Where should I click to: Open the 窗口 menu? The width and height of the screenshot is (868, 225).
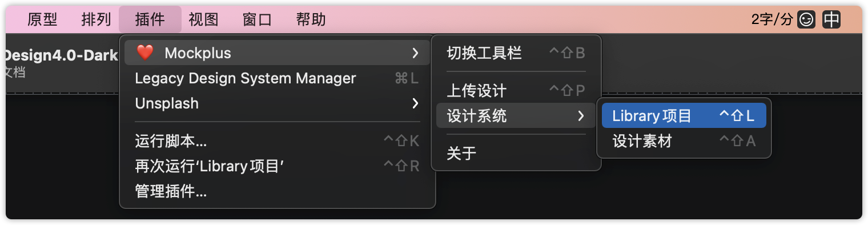point(258,20)
